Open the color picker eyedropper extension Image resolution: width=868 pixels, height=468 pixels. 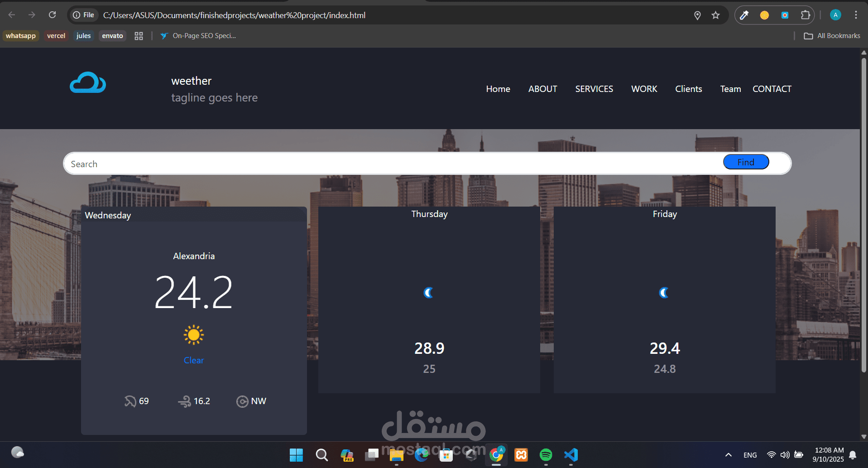[744, 15]
